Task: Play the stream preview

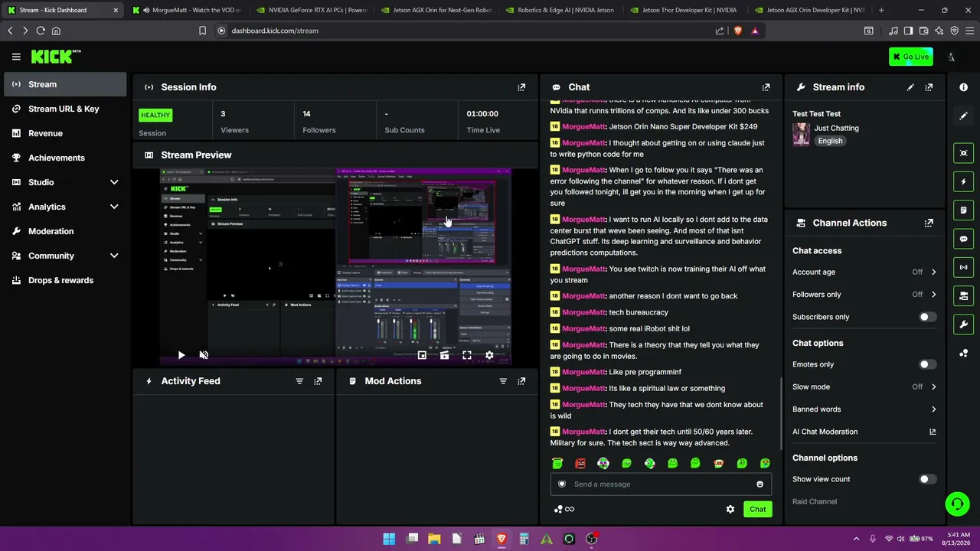Action: (181, 355)
